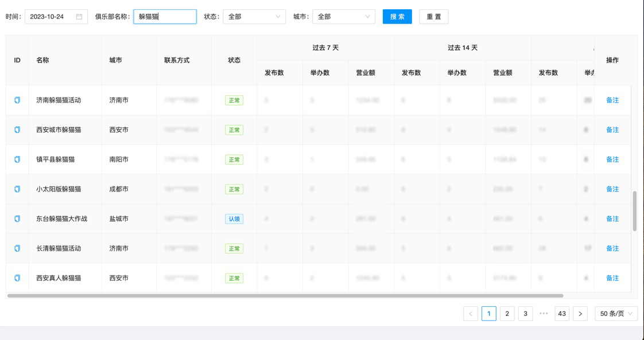Click the 过去 7 天 column group header

(x=325, y=48)
